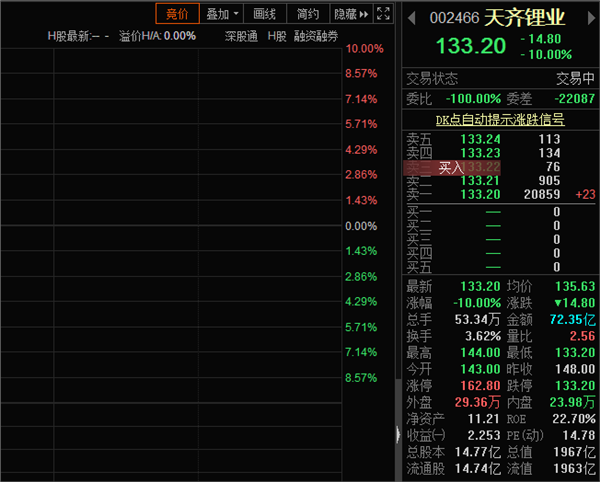
Task: Click the PE(动) value 14.78
Action: tap(579, 435)
